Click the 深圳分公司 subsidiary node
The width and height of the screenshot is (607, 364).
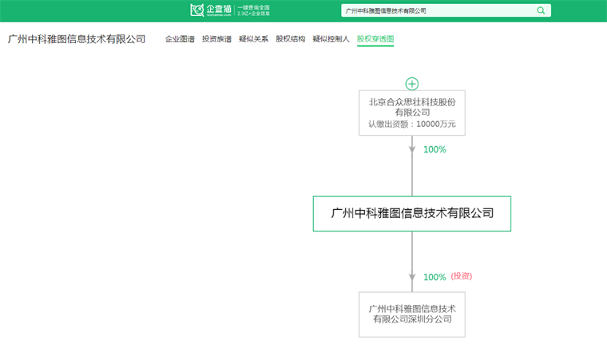coord(412,315)
